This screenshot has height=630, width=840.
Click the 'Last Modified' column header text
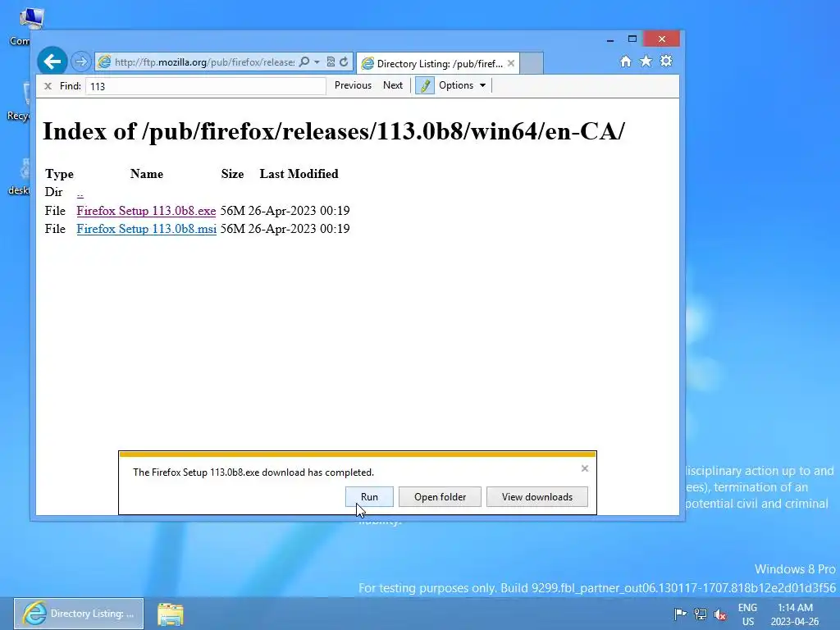click(x=299, y=174)
